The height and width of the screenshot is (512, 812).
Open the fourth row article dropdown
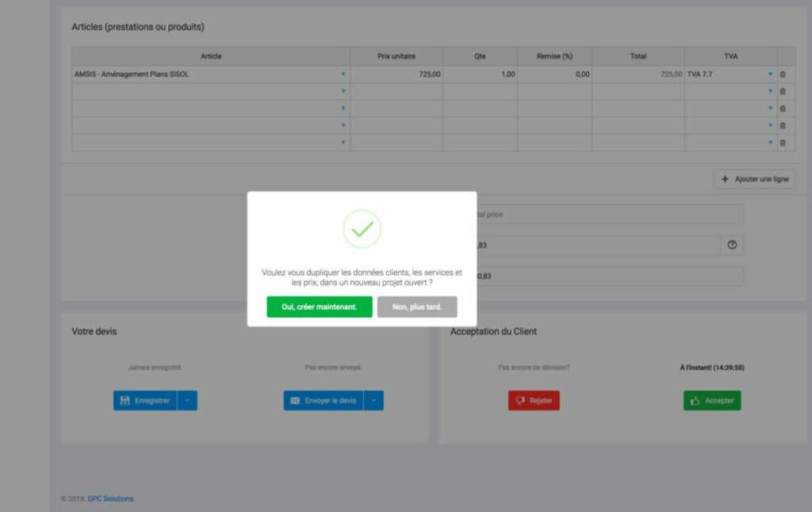(343, 125)
